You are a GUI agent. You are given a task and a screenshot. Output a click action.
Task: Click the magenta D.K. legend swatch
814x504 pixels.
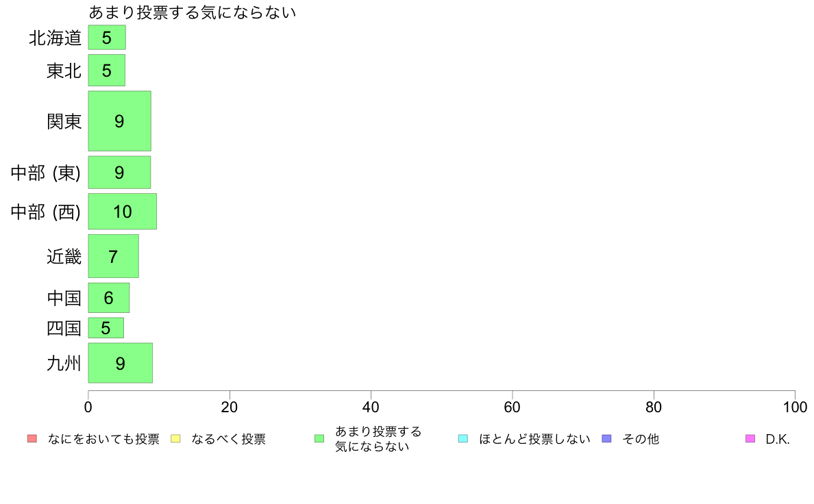click(x=750, y=438)
